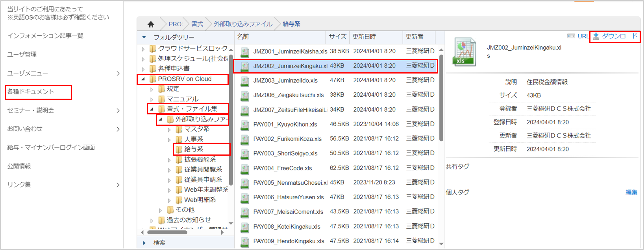Expand the 検索 panel
This screenshot has width=644, height=250.
click(144, 243)
